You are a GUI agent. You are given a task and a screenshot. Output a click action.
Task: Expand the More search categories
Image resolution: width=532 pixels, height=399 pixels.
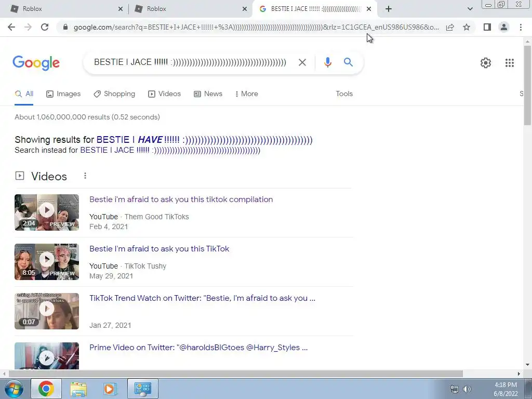coord(247,94)
